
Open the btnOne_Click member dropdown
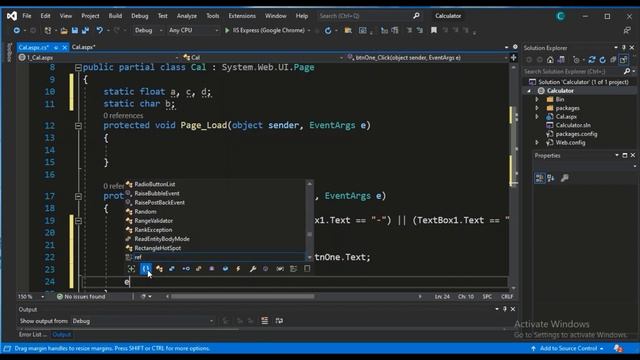click(427, 58)
